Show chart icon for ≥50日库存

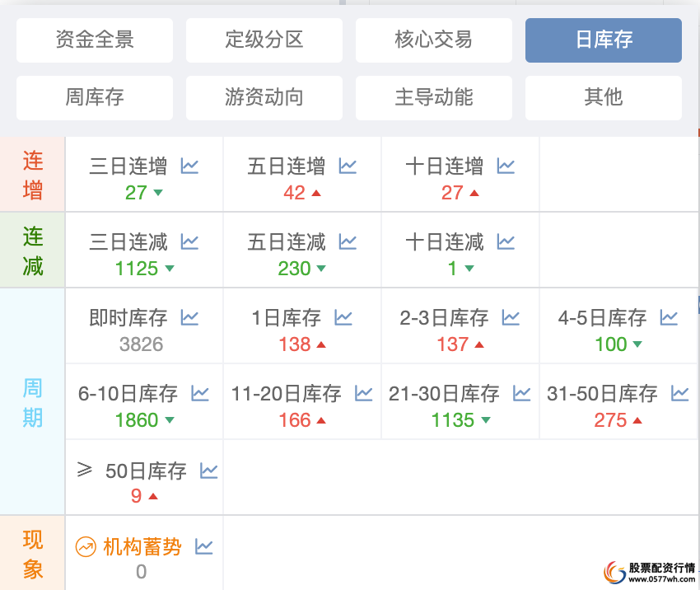(209, 471)
